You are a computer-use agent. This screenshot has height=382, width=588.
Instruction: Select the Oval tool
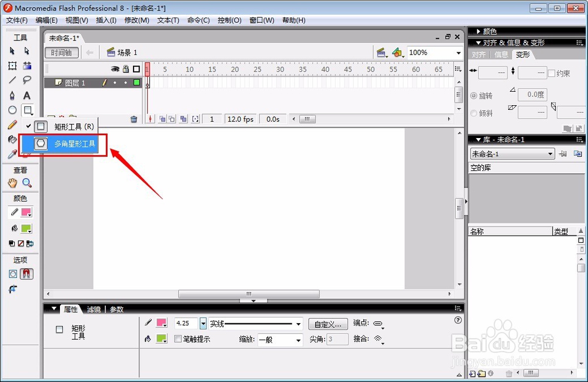12,110
